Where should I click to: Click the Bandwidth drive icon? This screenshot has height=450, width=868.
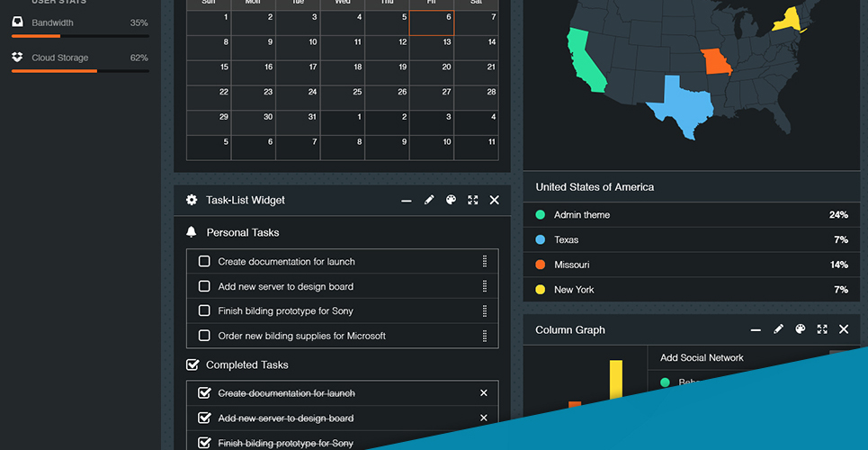(x=17, y=22)
